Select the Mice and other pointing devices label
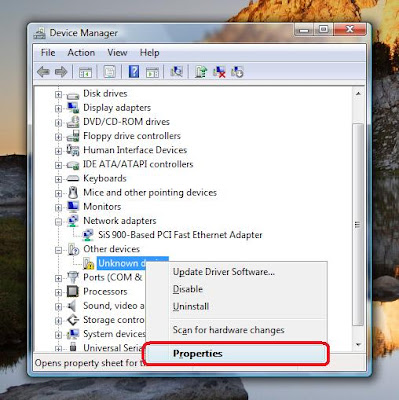 150,192
